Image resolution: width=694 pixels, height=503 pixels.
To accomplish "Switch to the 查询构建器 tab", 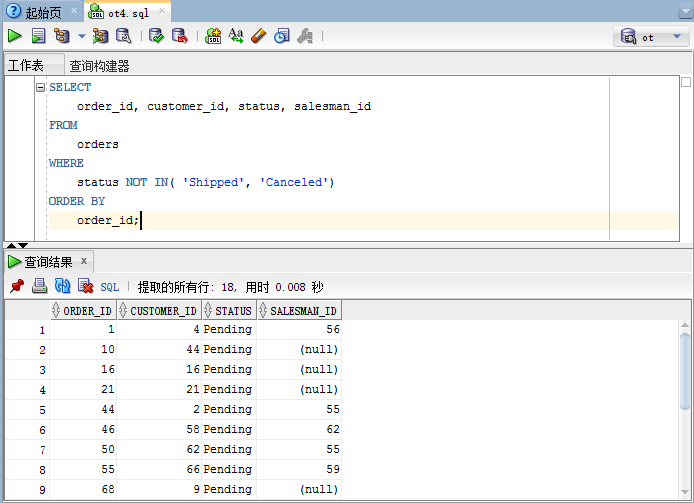I will [99, 66].
